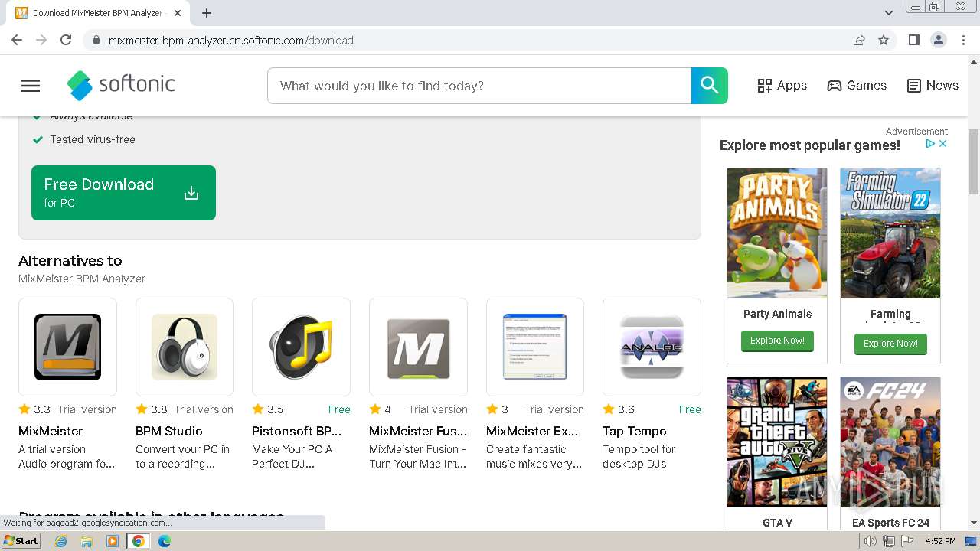Click the 4:52 PM clock

941,541
